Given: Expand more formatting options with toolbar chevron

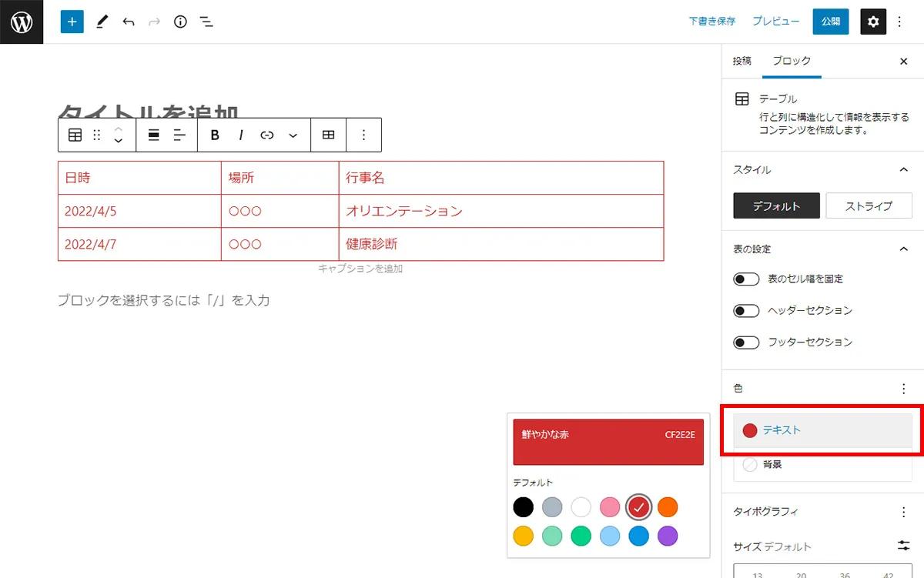Looking at the screenshot, I should click(293, 135).
